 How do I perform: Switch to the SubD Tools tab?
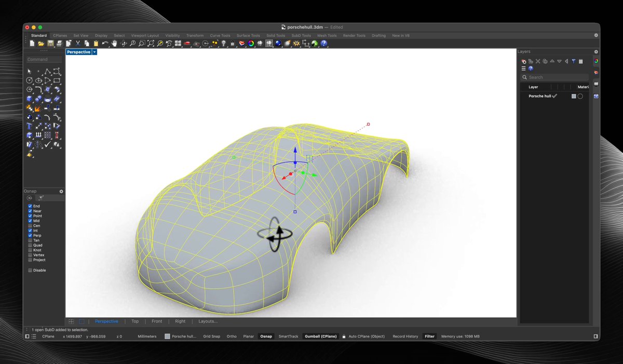[x=301, y=36]
